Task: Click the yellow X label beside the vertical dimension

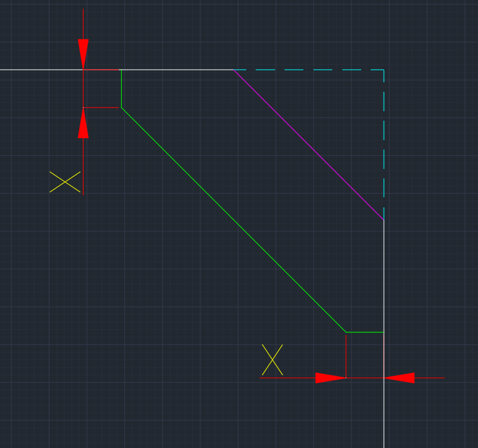Action: click(65, 182)
